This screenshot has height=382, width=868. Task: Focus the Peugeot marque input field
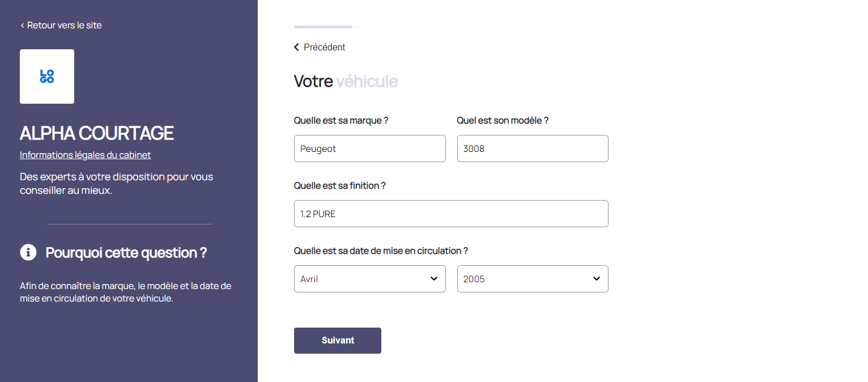click(x=369, y=148)
